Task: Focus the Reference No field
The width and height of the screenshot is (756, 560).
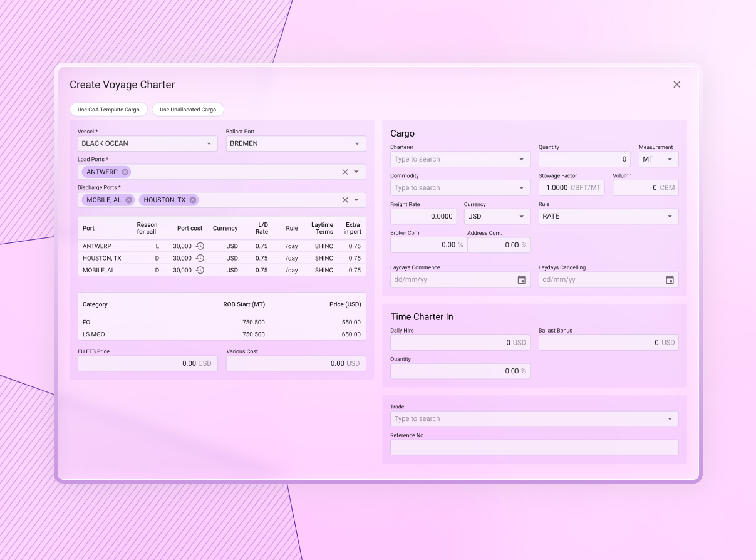Action: [x=534, y=447]
